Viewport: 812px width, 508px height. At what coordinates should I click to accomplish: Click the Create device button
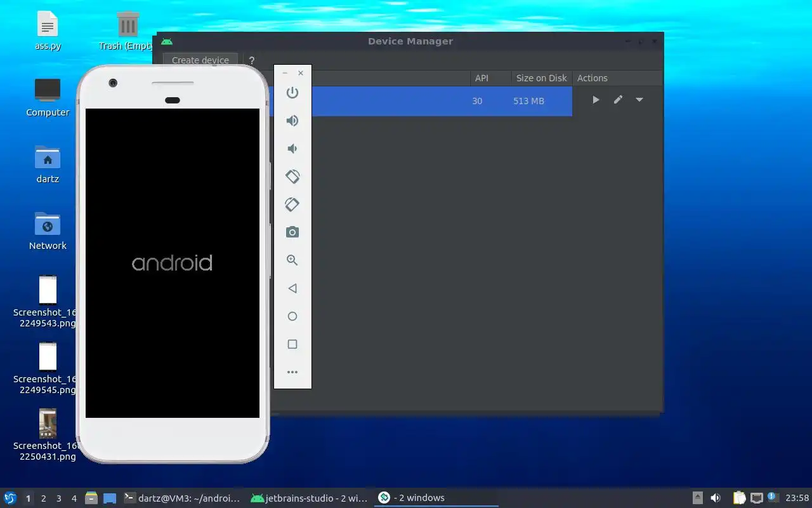coord(200,60)
